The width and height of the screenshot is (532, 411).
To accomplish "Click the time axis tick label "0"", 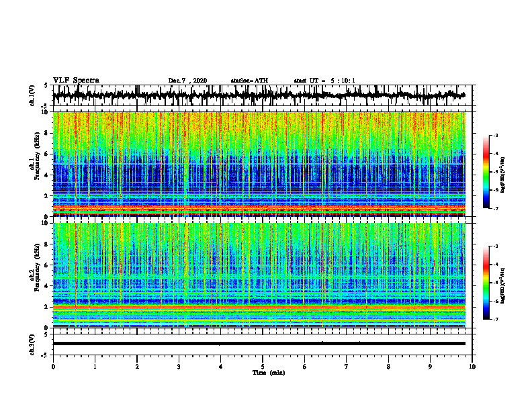I will [x=53, y=367].
